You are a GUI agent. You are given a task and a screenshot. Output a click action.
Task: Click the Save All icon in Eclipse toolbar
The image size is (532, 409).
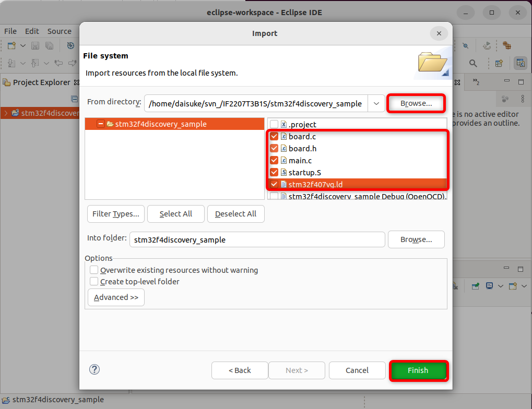(50, 45)
